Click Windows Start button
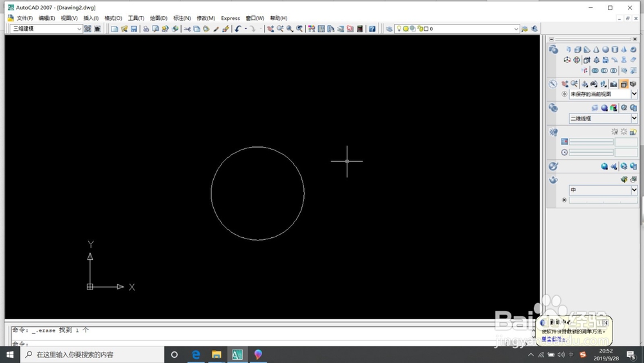 tap(10, 355)
